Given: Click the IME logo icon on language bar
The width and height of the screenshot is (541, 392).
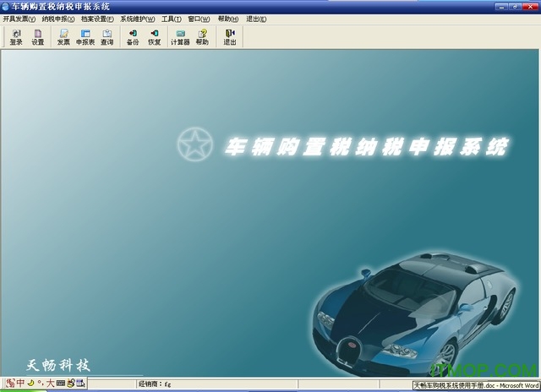Looking at the screenshot, I should (10, 383).
